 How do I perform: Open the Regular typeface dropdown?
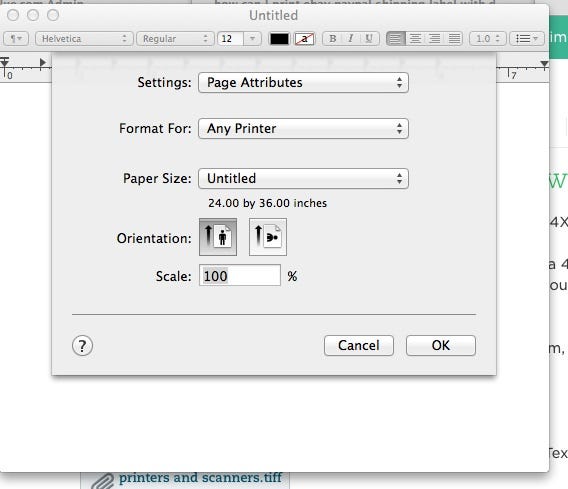pos(175,39)
